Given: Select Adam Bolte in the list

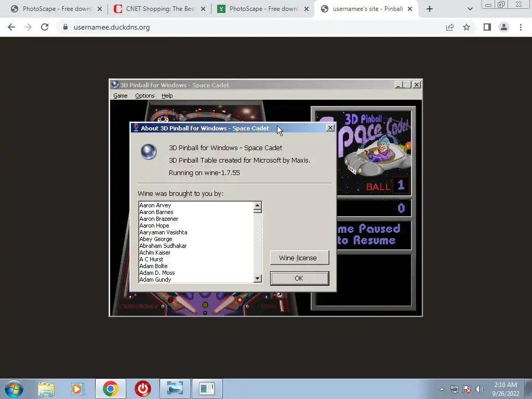Looking at the screenshot, I should point(153,267).
